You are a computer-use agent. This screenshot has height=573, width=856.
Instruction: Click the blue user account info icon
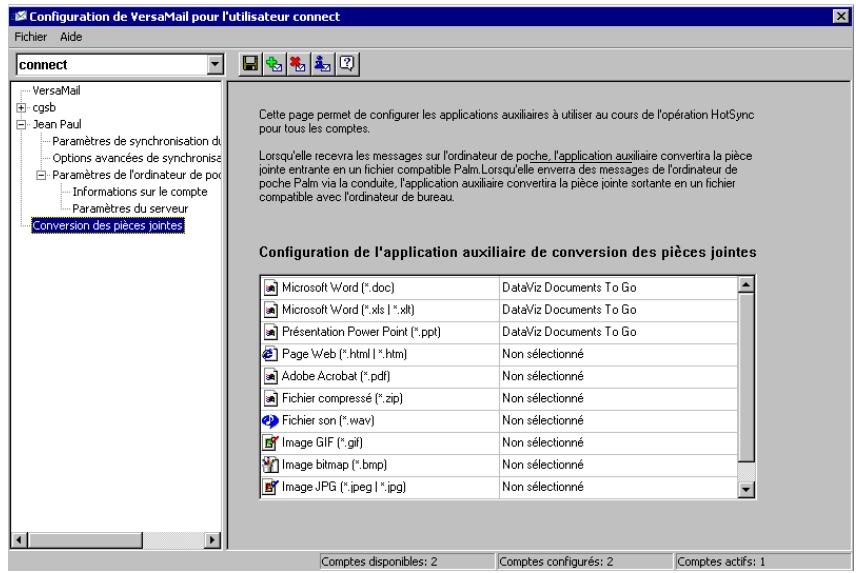(x=323, y=64)
